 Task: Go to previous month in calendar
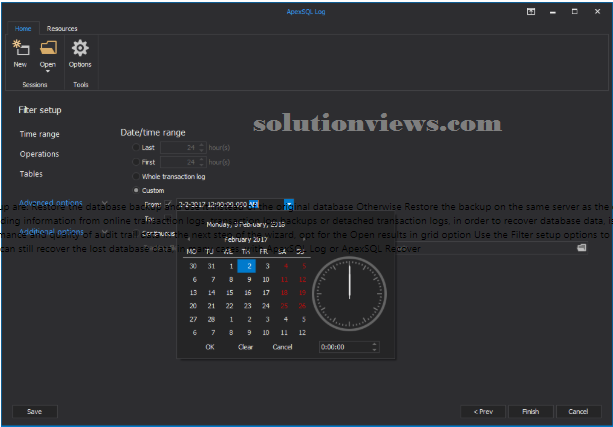[x=189, y=239]
